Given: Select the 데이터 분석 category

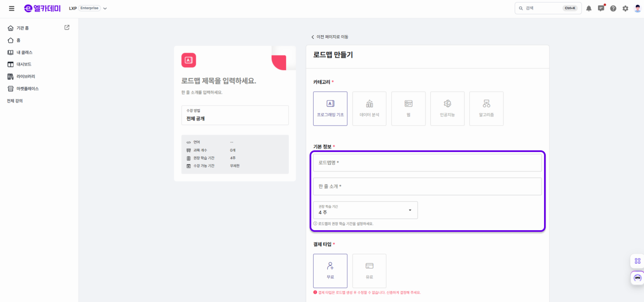Looking at the screenshot, I should click(x=369, y=108).
